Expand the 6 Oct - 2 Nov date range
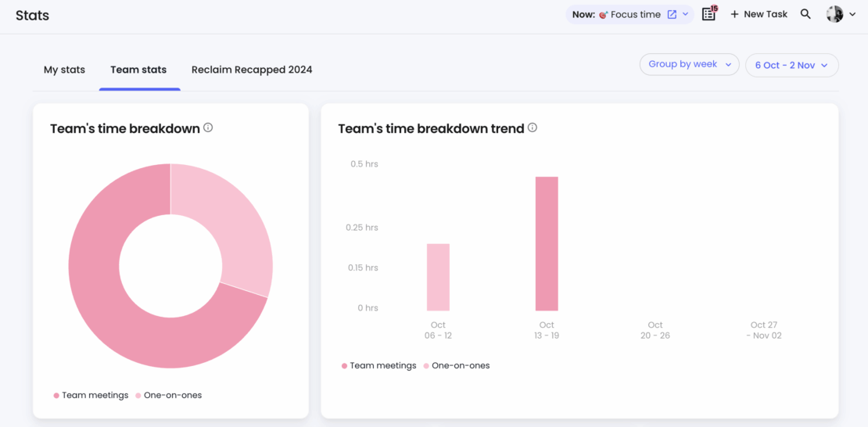 click(791, 66)
